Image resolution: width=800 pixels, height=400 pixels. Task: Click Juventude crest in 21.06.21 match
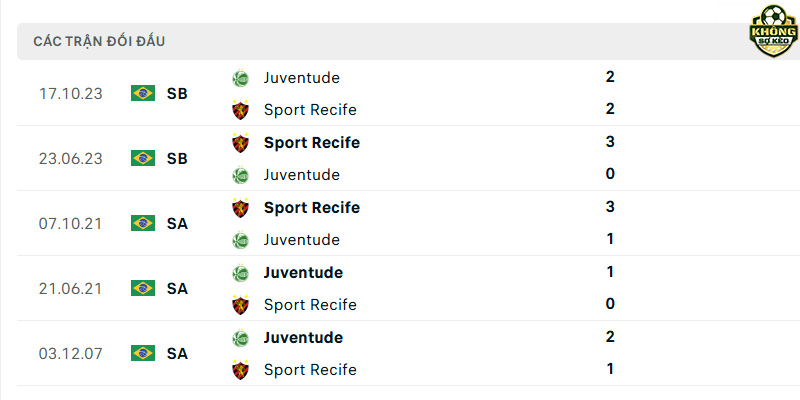pyautogui.click(x=240, y=273)
